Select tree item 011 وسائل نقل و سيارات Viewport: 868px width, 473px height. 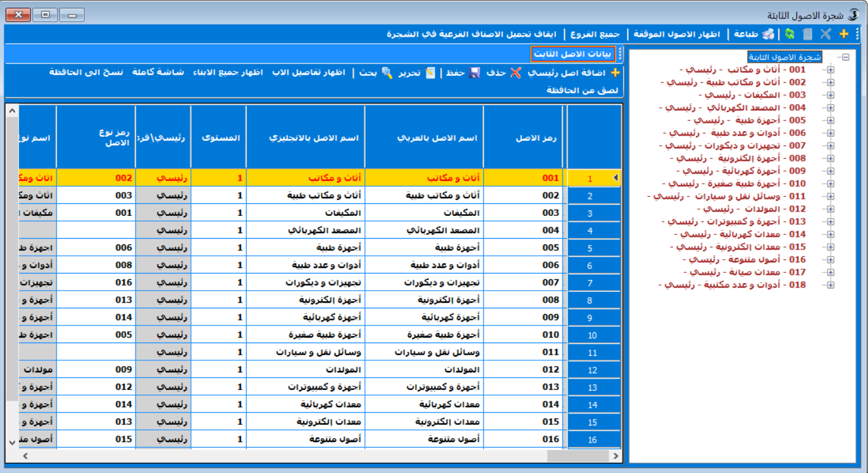(726, 196)
